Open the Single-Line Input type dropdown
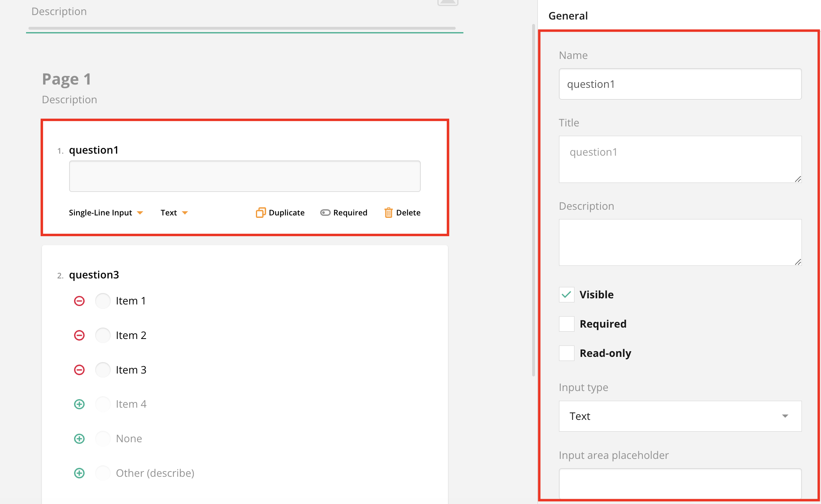Image resolution: width=821 pixels, height=504 pixels. point(106,213)
